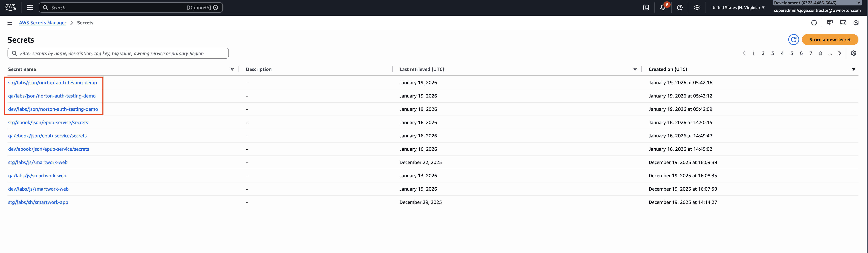The width and height of the screenshot is (868, 253).
Task: Sort by Last retrieved (UTC) column arrow
Action: point(635,69)
